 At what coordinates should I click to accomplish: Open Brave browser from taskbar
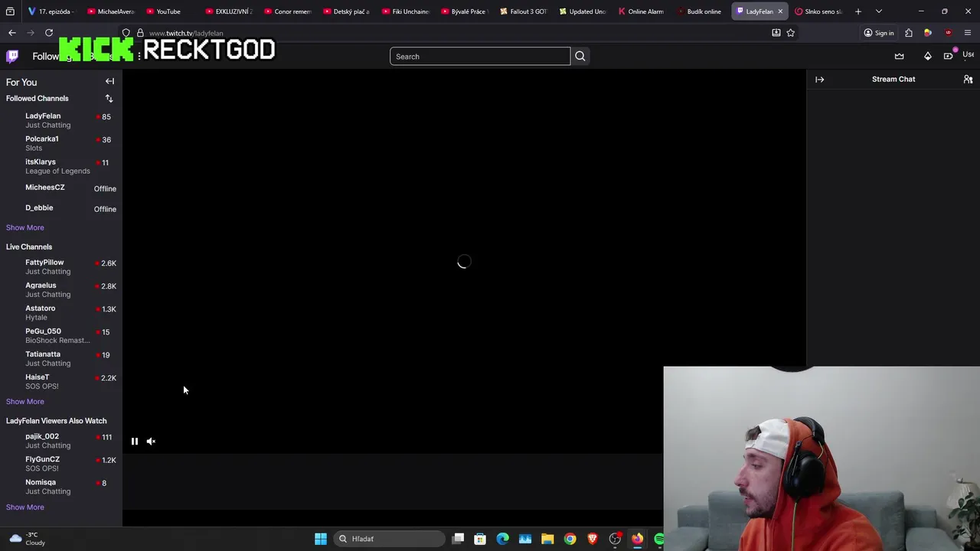pyautogui.click(x=592, y=539)
